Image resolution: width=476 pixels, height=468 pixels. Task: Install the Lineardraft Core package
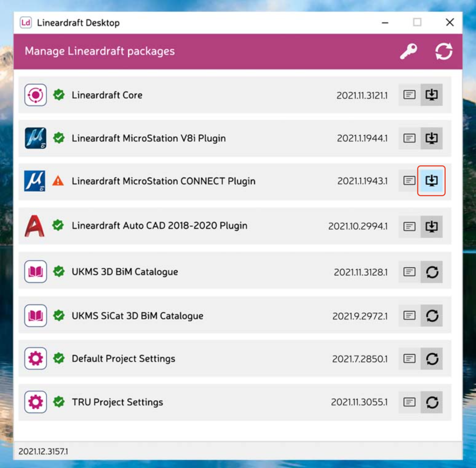click(x=432, y=95)
